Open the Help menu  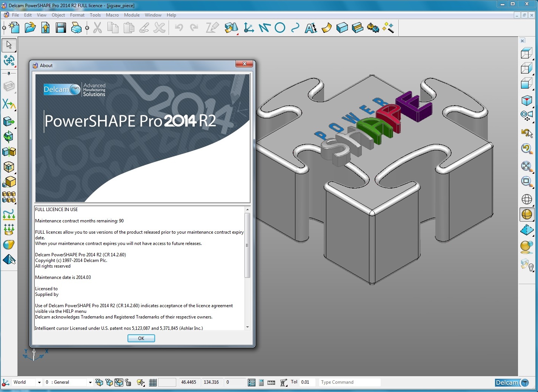pos(171,15)
